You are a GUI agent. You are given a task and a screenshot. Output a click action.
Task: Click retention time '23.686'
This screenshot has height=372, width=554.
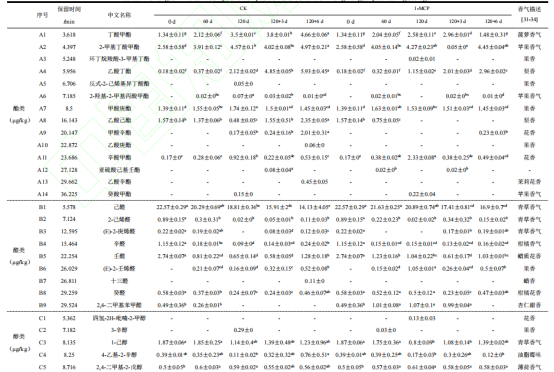pos(69,158)
